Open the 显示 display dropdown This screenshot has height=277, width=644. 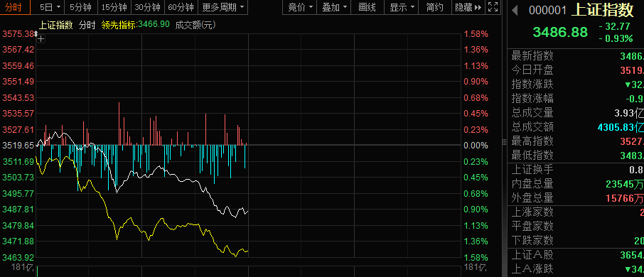coord(402,7)
